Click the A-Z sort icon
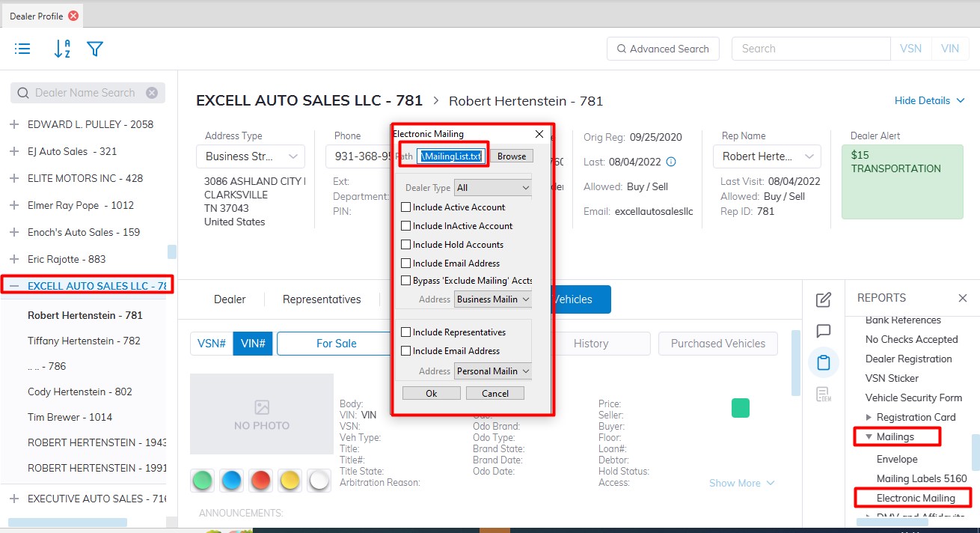The height and width of the screenshot is (533, 980). (62, 49)
